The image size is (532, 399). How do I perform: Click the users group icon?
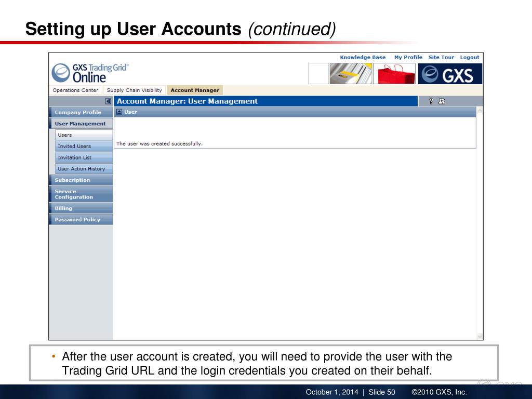click(442, 101)
